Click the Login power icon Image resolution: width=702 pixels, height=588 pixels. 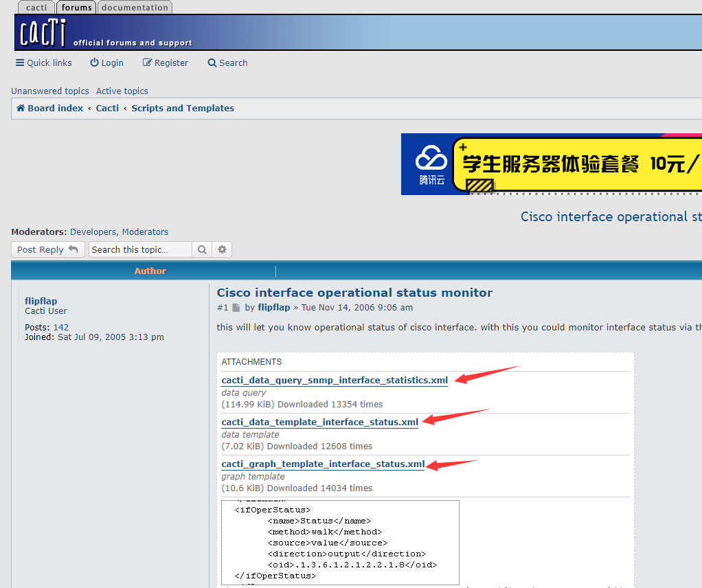click(93, 63)
